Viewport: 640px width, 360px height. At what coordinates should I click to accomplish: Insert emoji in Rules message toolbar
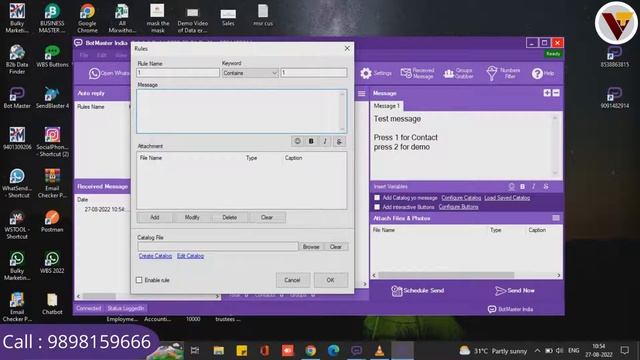click(298, 141)
